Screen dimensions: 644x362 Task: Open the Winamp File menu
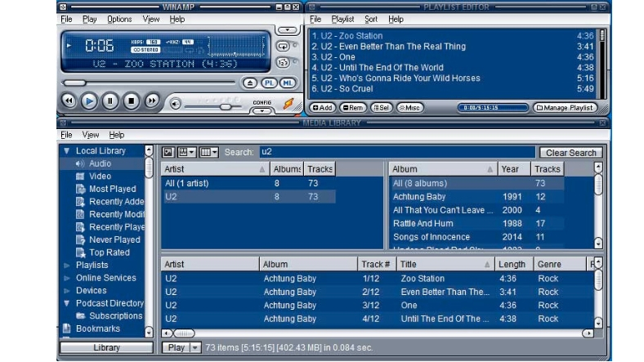[66, 20]
